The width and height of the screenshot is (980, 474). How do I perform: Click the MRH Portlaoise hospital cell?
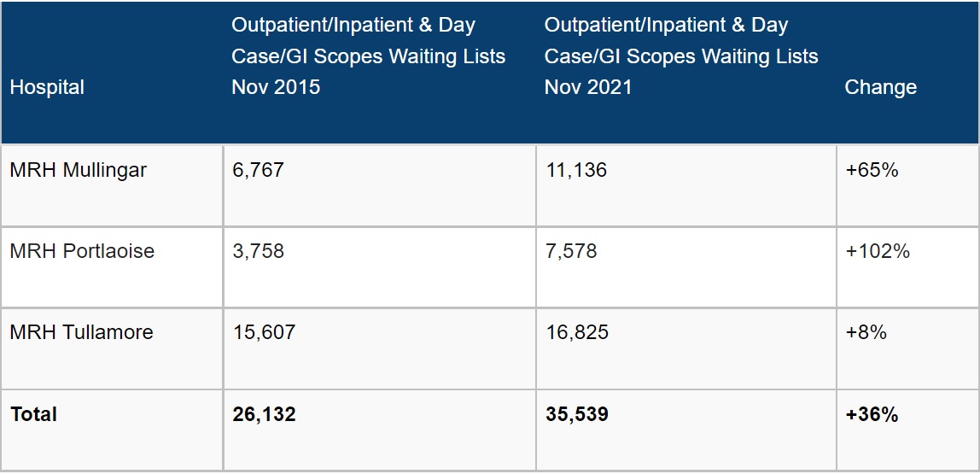(x=82, y=251)
